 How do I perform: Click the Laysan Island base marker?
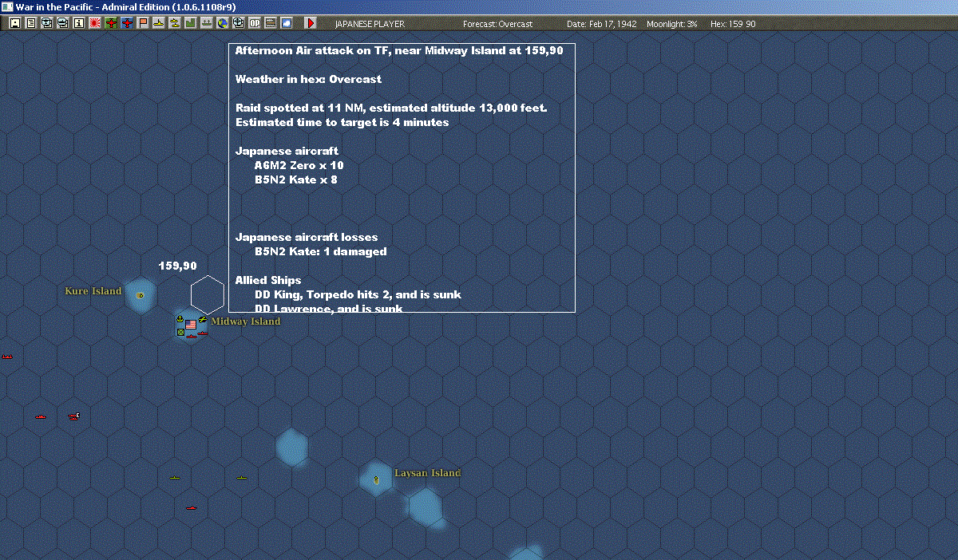[375, 479]
